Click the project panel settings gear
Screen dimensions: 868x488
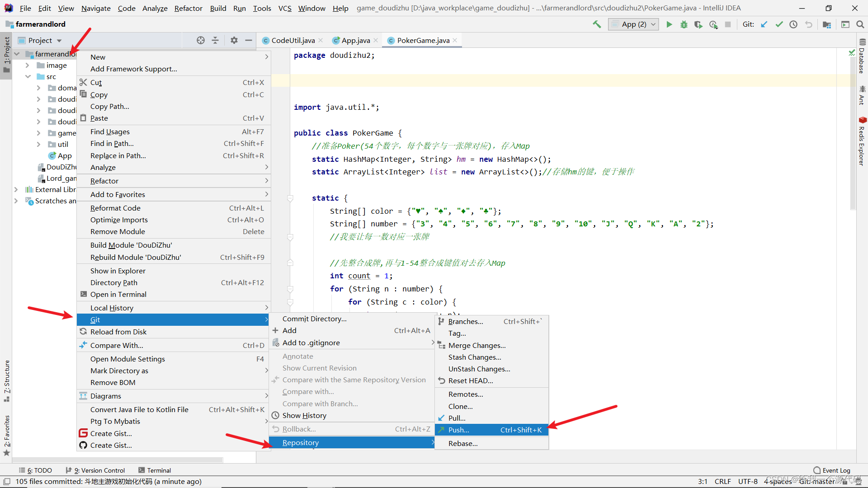click(x=234, y=40)
